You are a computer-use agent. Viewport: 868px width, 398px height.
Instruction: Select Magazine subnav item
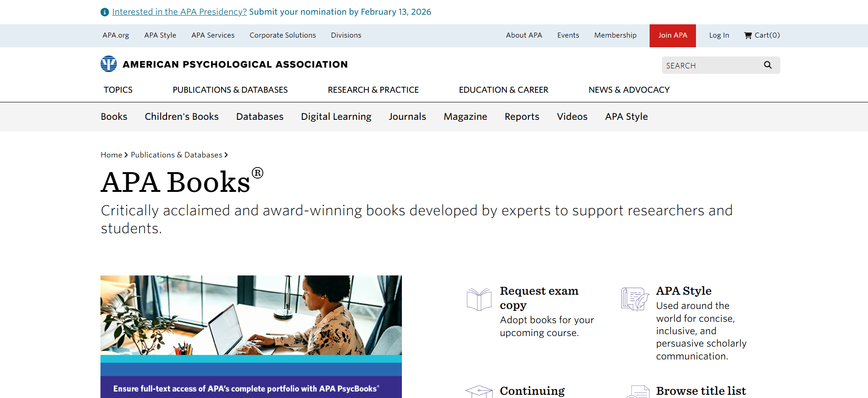pyautogui.click(x=465, y=117)
